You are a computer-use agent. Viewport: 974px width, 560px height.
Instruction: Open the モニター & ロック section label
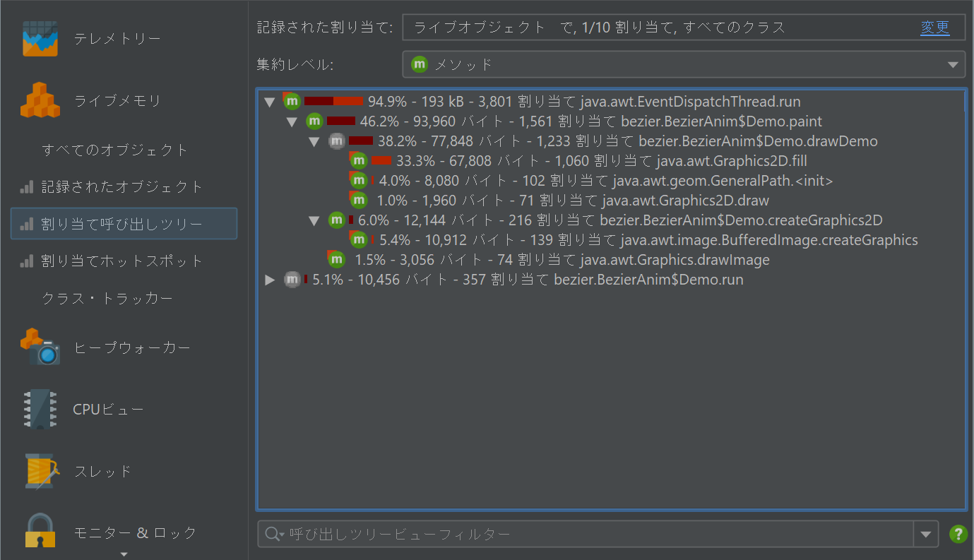pyautogui.click(x=135, y=532)
